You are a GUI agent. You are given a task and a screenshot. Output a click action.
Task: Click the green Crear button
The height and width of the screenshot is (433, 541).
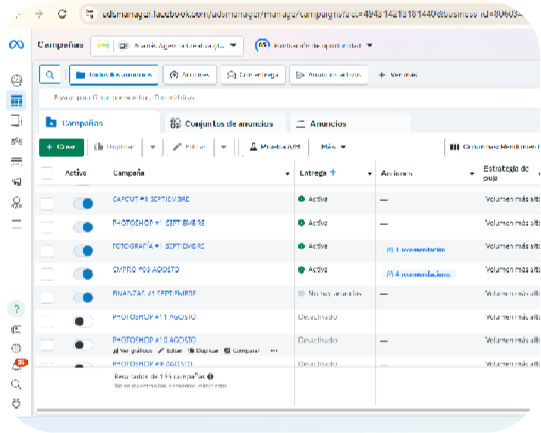click(61, 147)
